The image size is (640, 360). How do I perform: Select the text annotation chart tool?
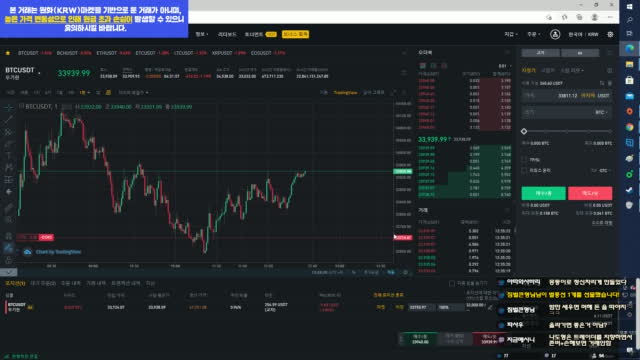(9, 156)
